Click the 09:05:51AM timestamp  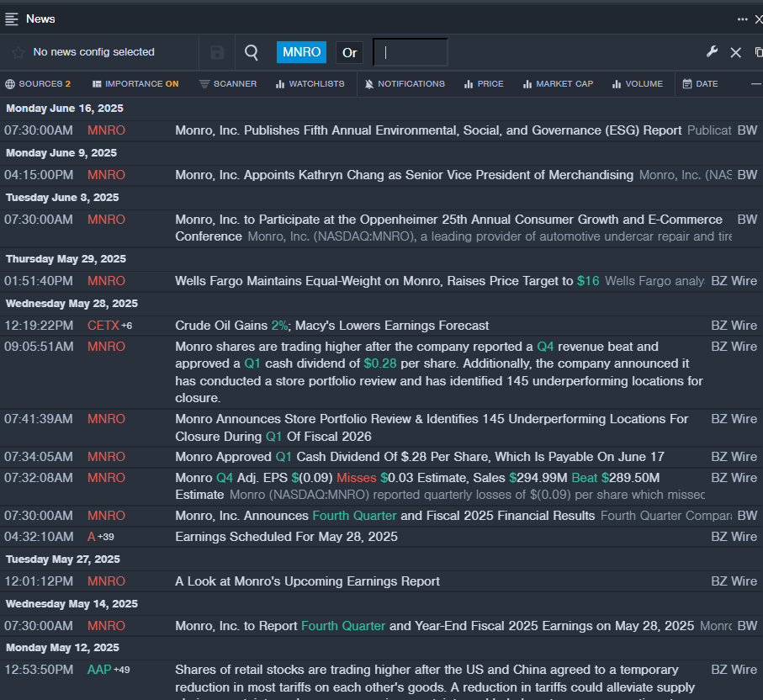tap(39, 347)
